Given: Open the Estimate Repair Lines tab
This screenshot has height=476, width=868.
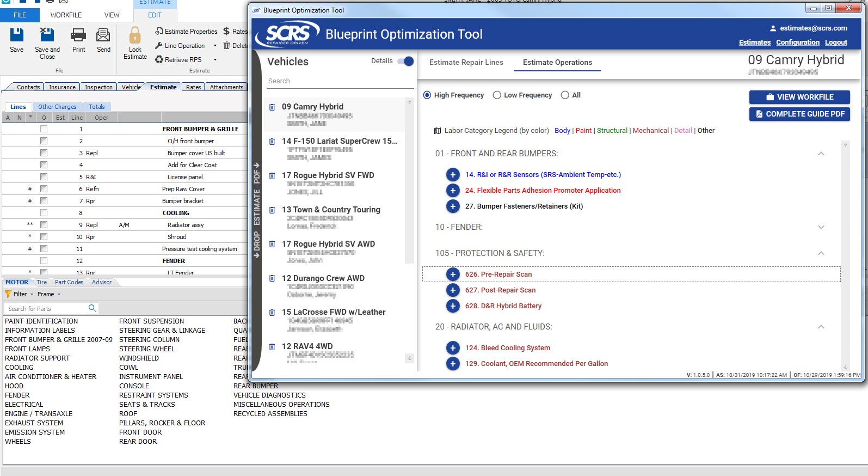Looking at the screenshot, I should point(466,62).
